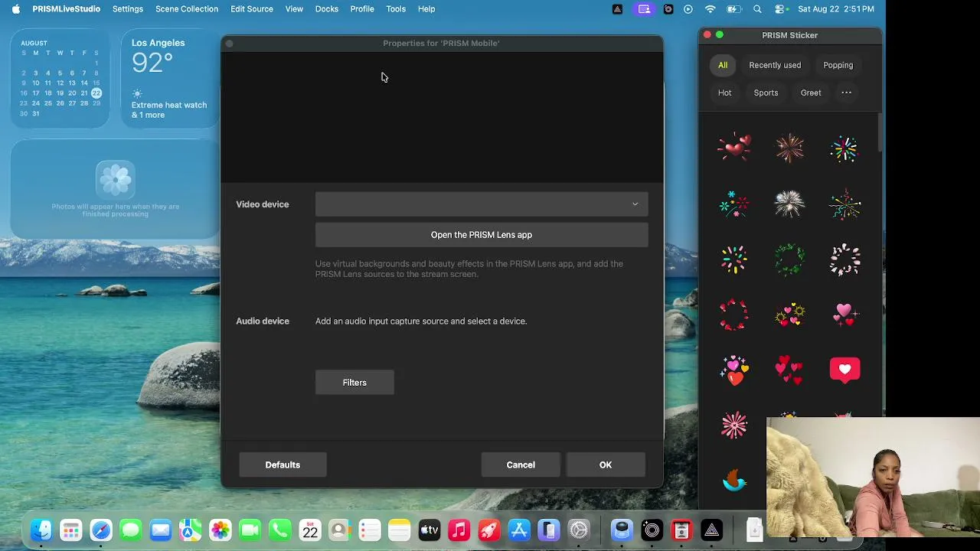
Task: Pick the falling red hearts sticker
Action: coord(789,370)
